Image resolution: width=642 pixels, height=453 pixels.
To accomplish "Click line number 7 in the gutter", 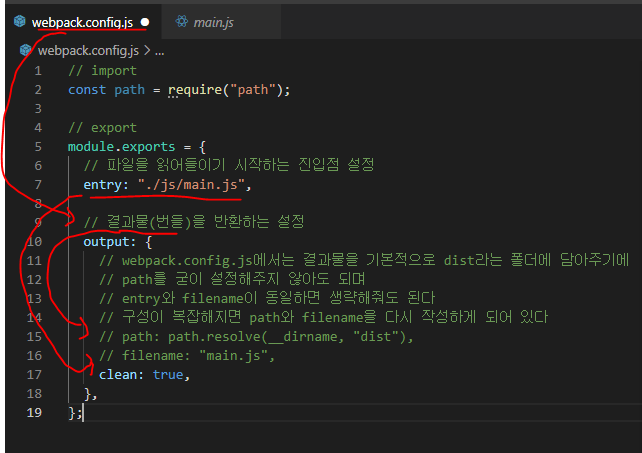I will click(x=38, y=185).
